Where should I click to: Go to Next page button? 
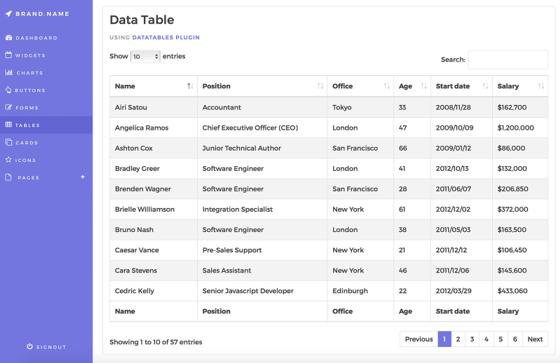[x=535, y=339]
